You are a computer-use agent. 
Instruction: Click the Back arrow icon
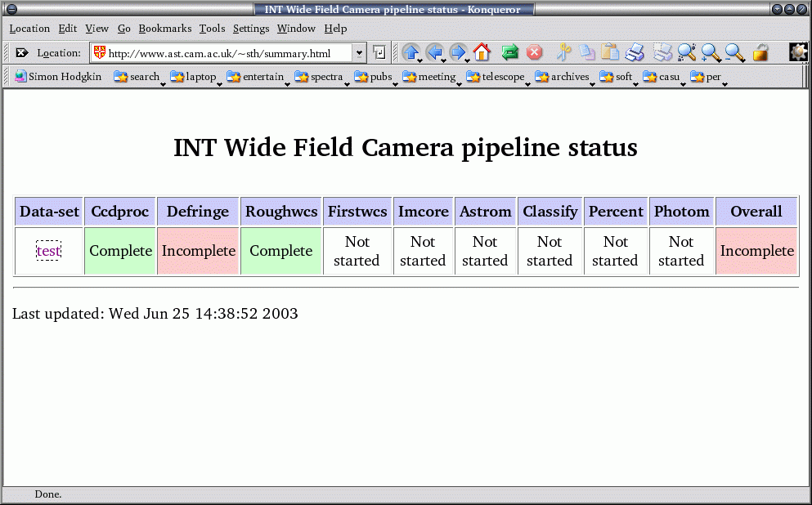pos(434,53)
